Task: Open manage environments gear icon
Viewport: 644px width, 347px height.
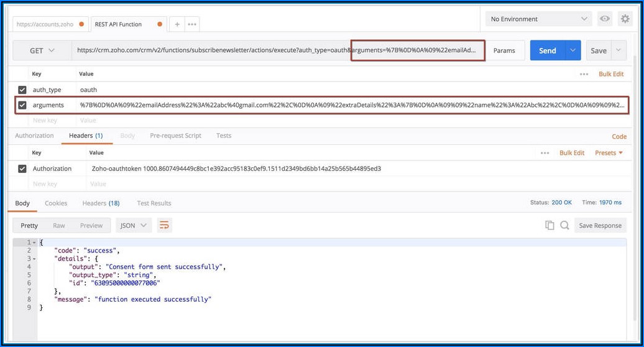Action: [x=625, y=19]
